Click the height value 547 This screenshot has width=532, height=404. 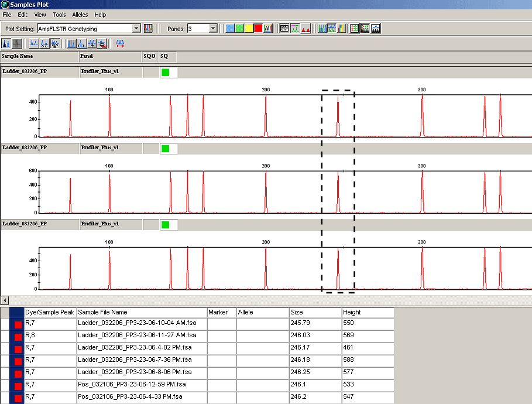coord(348,396)
